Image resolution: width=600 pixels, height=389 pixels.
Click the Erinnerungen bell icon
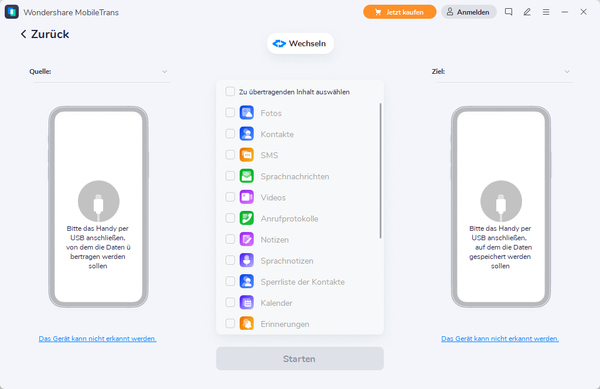[247, 324]
